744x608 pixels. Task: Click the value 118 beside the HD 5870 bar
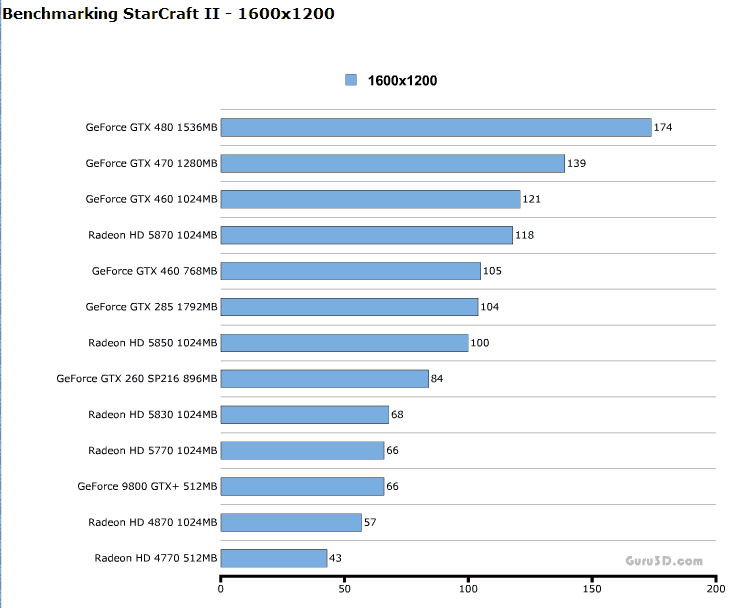coord(524,235)
